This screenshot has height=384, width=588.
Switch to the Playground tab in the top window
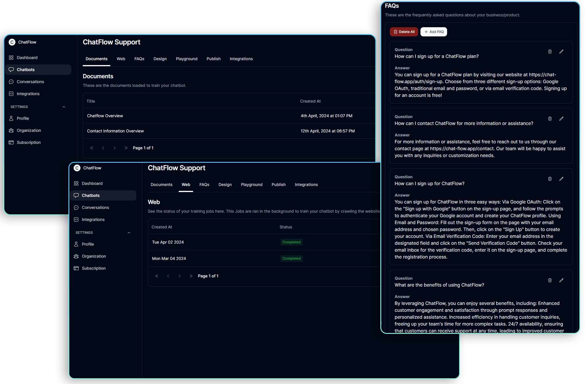click(186, 59)
